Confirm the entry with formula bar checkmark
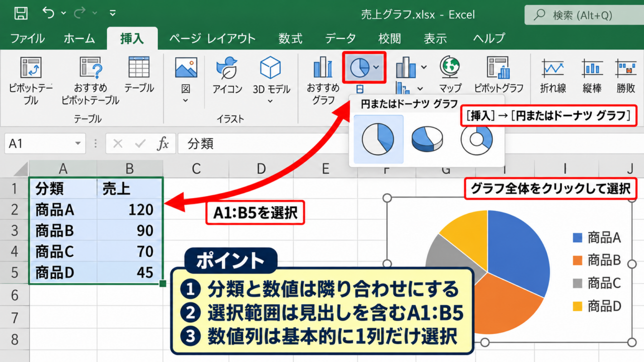 140,144
